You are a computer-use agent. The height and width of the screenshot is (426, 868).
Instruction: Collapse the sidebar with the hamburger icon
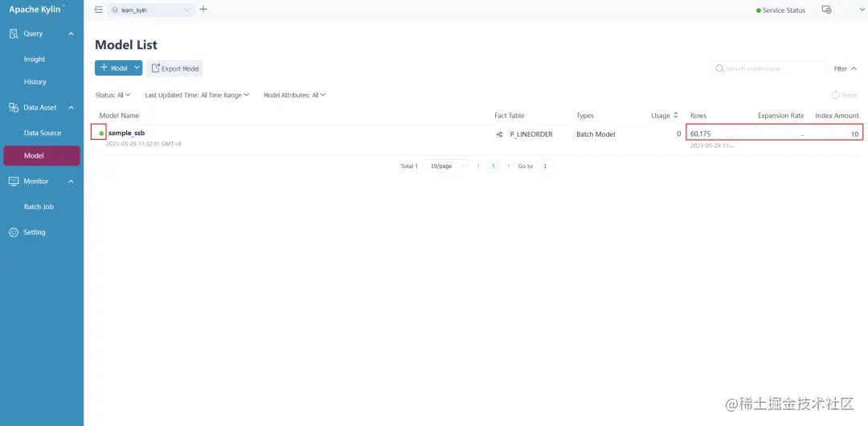99,10
